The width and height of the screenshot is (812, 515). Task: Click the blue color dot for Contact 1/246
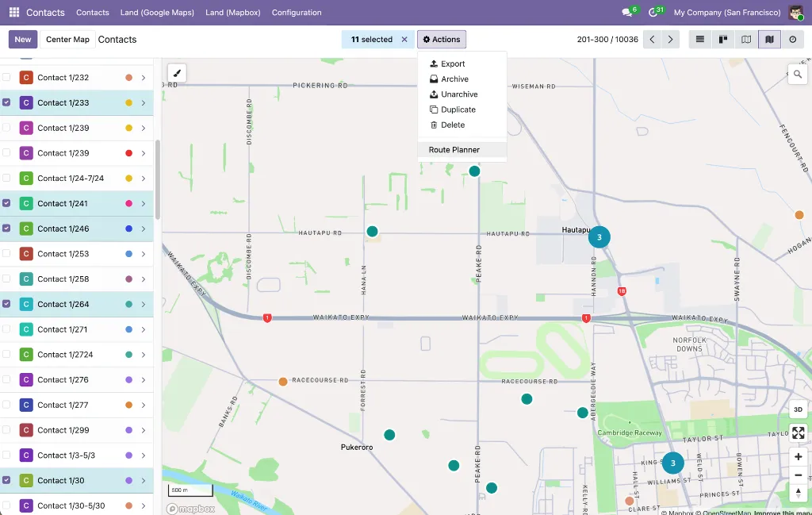point(129,229)
